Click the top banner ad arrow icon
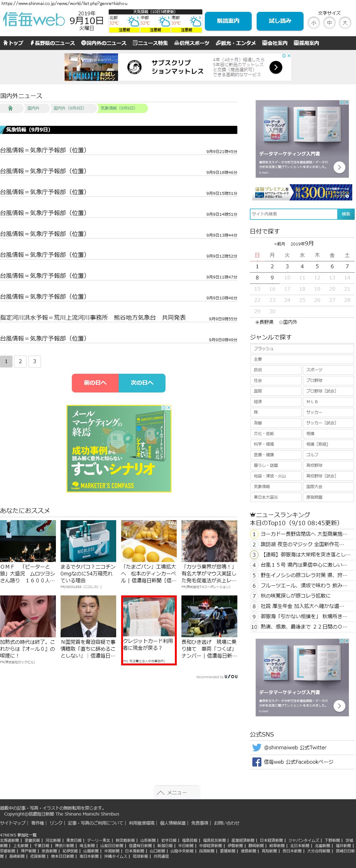Screen dimensions: 356x868 (275, 67)
